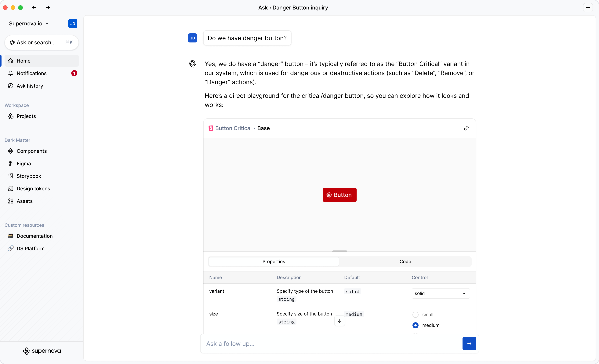The width and height of the screenshot is (599, 364).
Task: Open Design tokens from the sidebar
Action: point(33,188)
